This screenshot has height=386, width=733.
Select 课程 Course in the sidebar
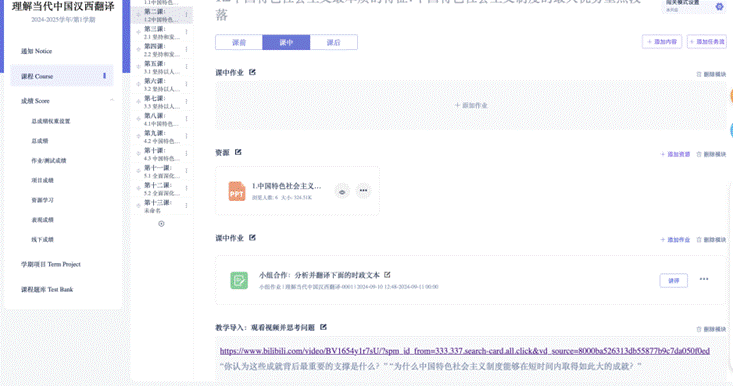[x=62, y=76]
